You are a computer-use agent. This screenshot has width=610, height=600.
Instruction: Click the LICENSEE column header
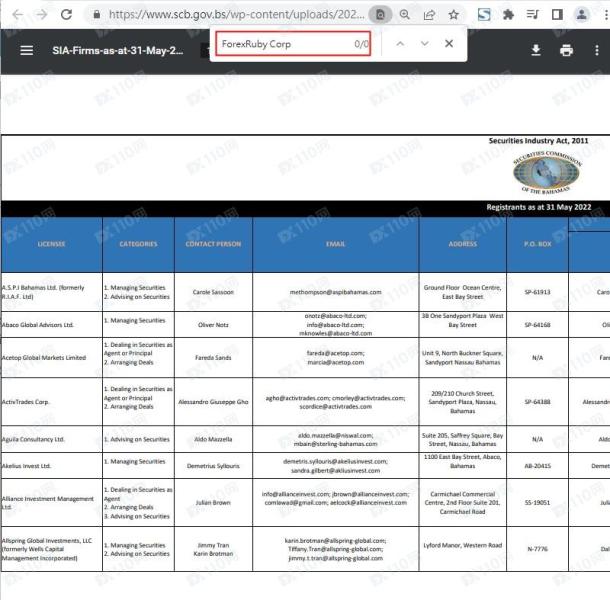point(51,244)
